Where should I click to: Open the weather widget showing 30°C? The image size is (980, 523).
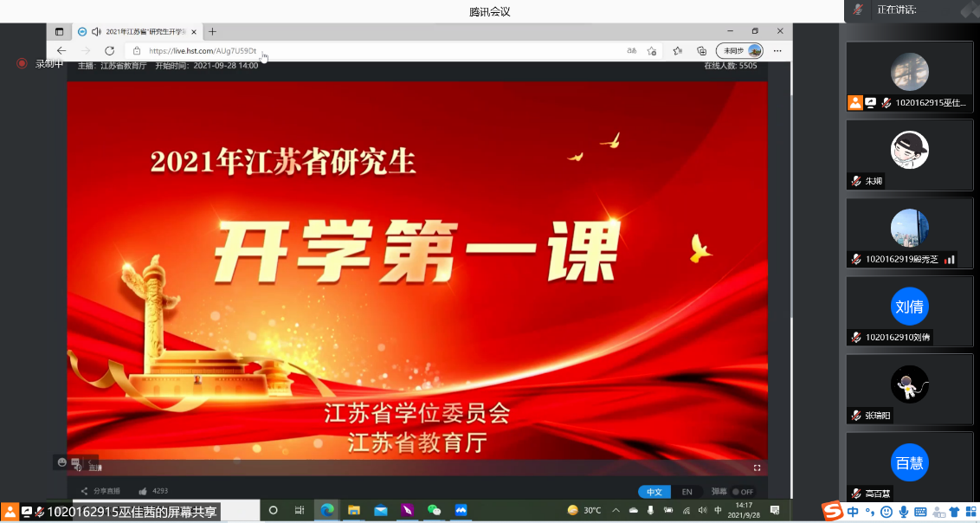point(584,511)
